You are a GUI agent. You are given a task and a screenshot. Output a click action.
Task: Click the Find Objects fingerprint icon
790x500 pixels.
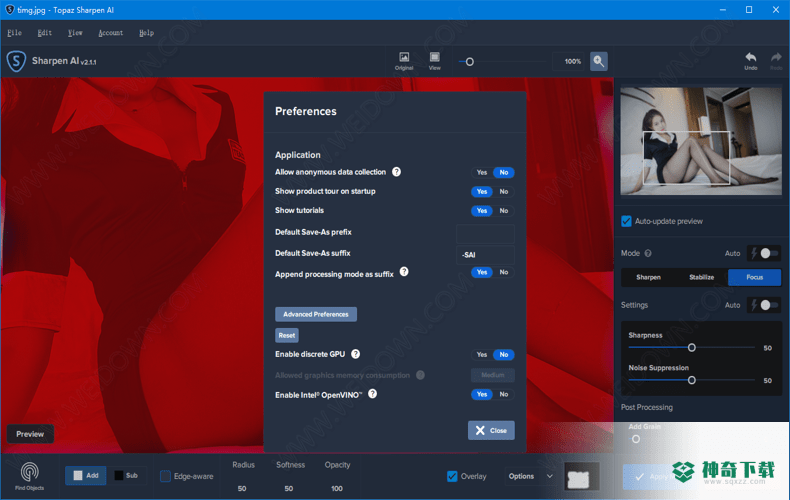tap(29, 476)
